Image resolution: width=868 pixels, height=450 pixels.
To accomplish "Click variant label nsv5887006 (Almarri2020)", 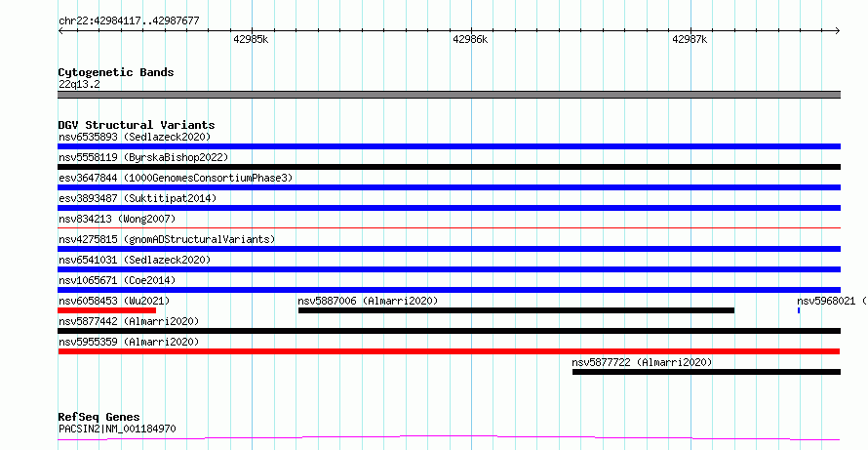I will (x=368, y=301).
